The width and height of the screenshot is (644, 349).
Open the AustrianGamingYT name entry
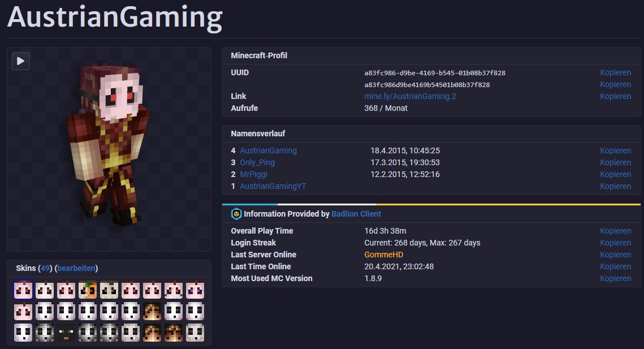(x=273, y=186)
